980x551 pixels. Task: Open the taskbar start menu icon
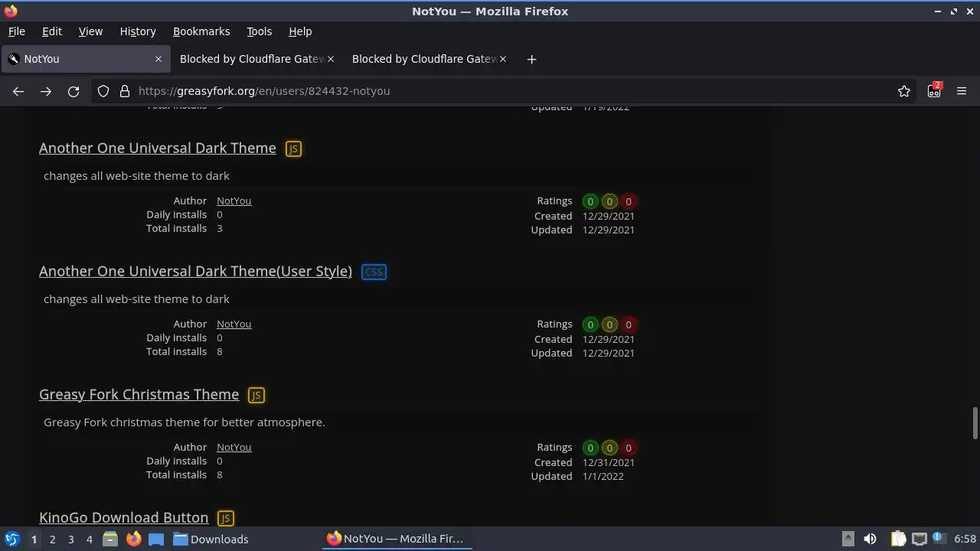click(11, 540)
